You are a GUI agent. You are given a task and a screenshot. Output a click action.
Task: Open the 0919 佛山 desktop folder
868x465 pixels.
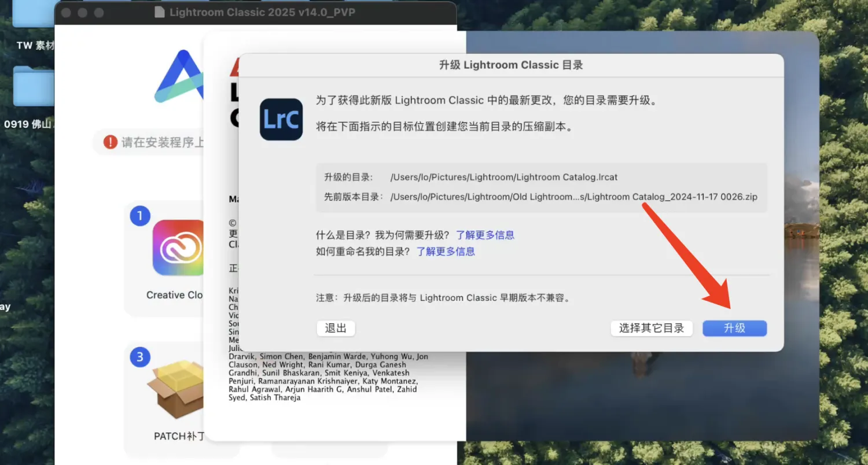coord(33,87)
